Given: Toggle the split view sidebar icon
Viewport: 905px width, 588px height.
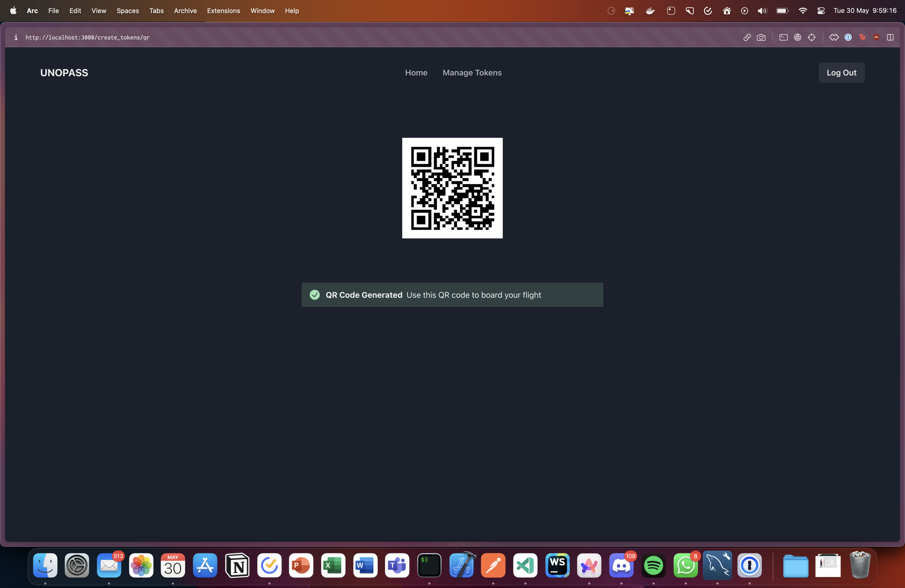Looking at the screenshot, I should click(x=890, y=37).
